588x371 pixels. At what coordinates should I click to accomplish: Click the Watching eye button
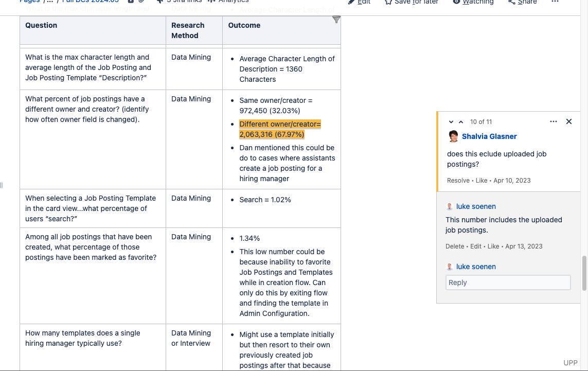473,2
